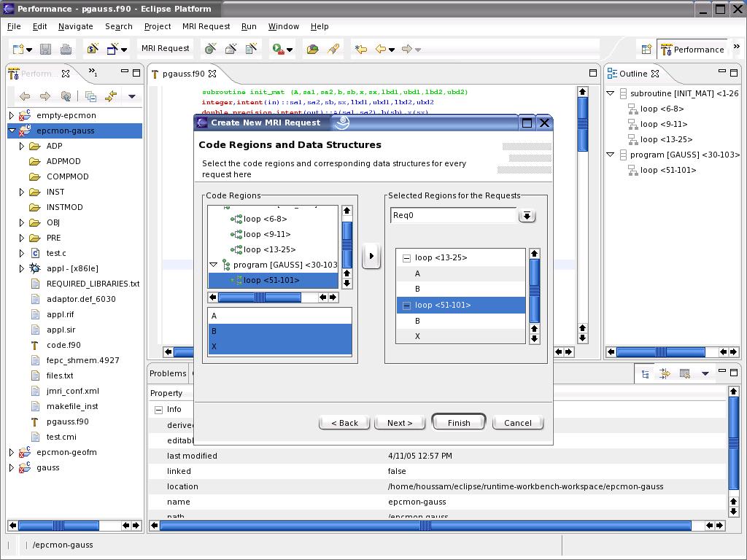Click the Cancel button in dialog

[518, 423]
